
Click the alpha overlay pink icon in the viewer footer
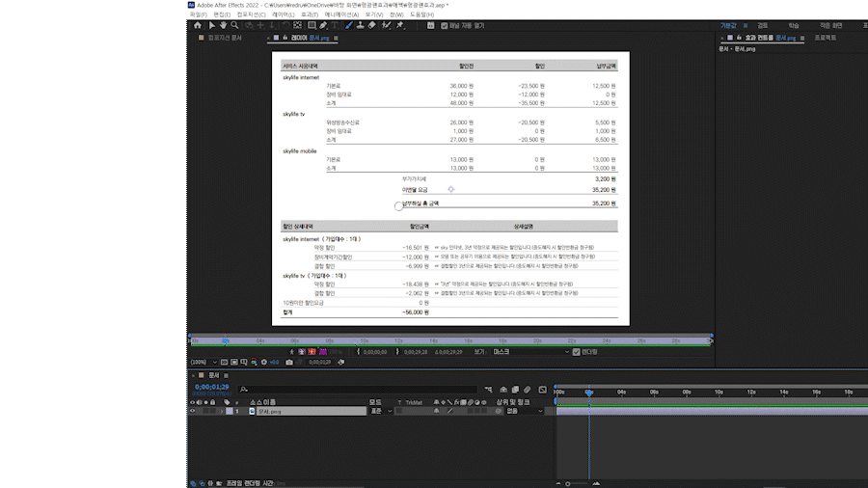coord(302,351)
